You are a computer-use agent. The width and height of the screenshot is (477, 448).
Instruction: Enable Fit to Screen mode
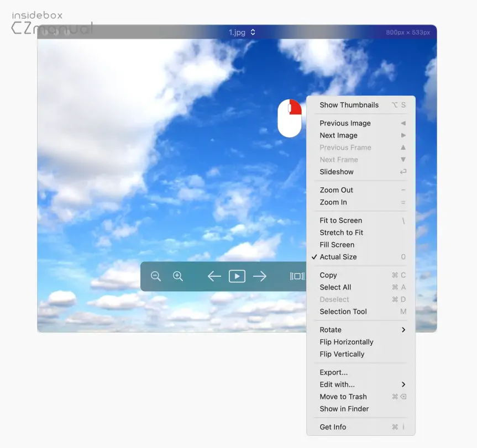[341, 220]
